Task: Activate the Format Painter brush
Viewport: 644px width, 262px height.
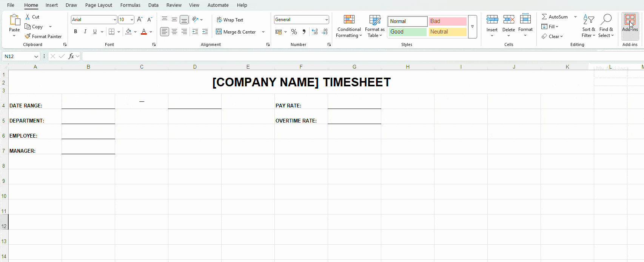Action: click(x=28, y=36)
